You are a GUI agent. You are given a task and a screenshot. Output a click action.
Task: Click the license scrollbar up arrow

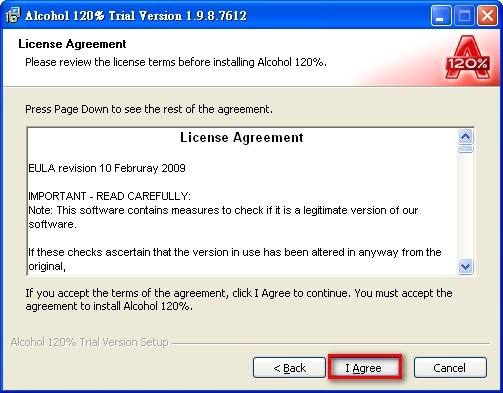(x=465, y=137)
